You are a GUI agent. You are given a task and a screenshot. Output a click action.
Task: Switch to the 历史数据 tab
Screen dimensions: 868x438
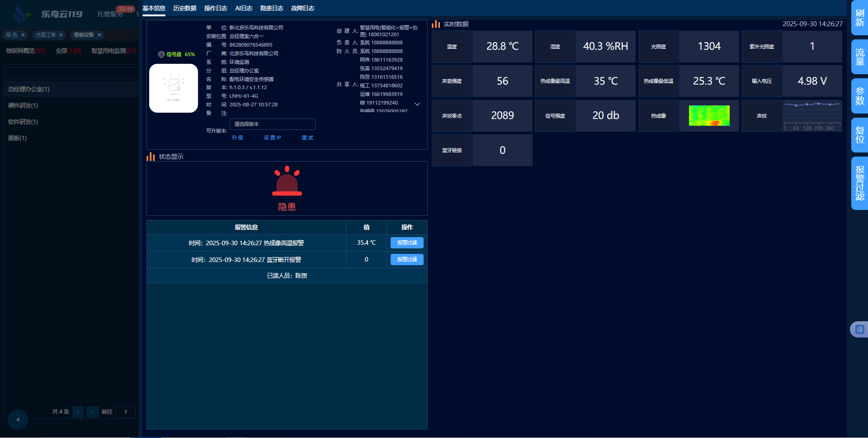point(184,8)
